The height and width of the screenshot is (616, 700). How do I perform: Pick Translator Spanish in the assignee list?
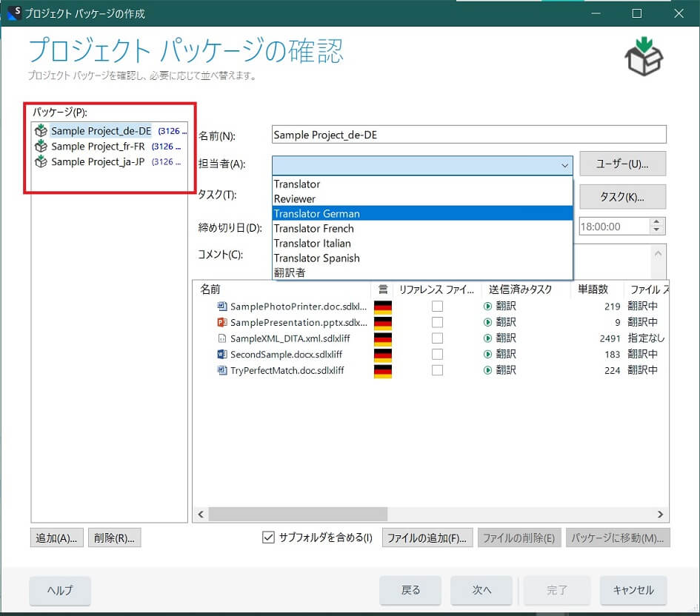tap(316, 258)
